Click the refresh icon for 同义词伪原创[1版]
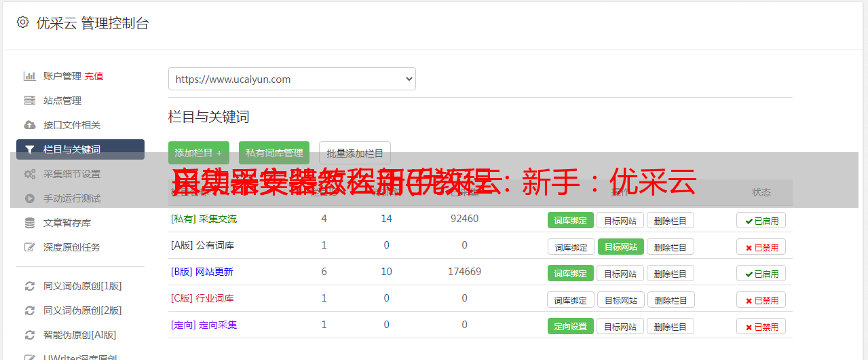868x360 pixels. tap(30, 286)
